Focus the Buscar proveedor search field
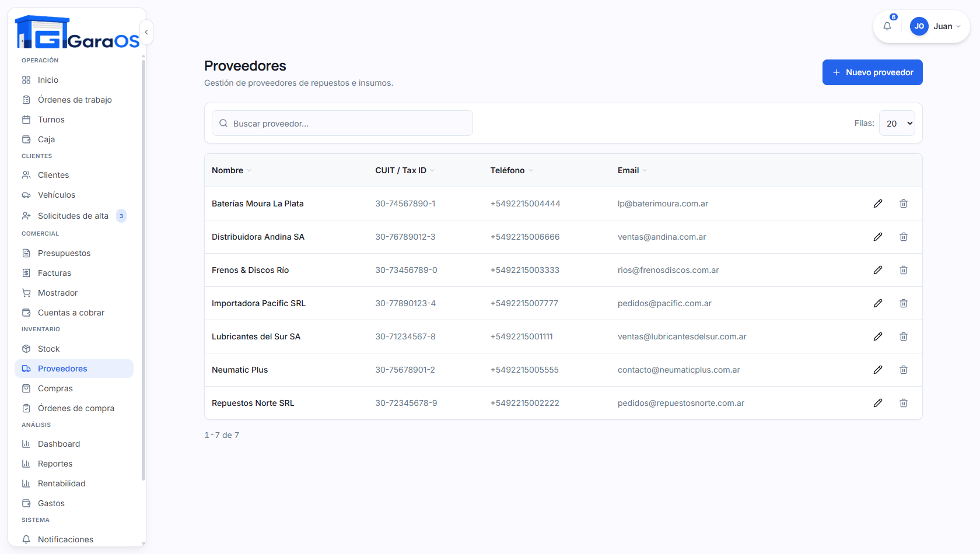Screen dimensions: 980x554 (342, 123)
